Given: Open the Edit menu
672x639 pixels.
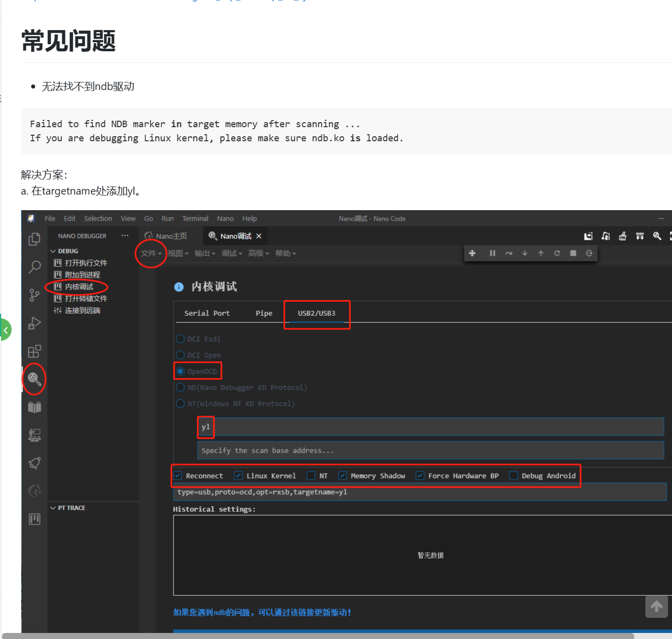Looking at the screenshot, I should (x=69, y=219).
